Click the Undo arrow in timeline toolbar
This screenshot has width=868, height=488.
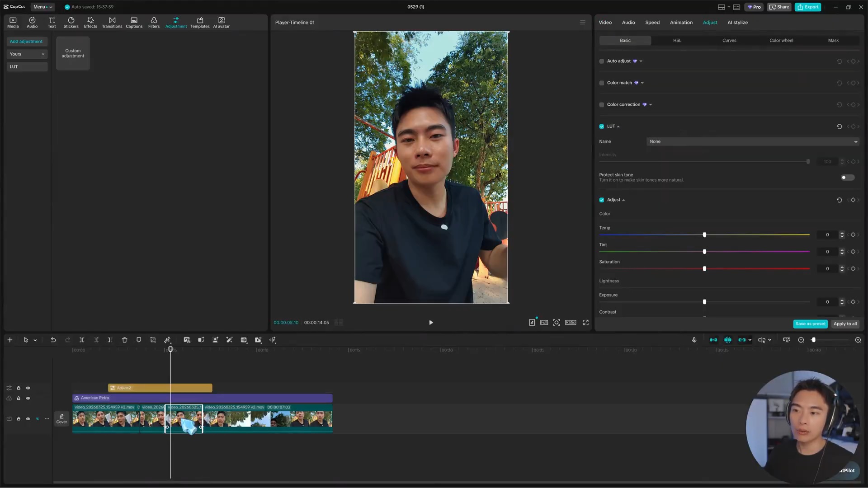coord(53,340)
